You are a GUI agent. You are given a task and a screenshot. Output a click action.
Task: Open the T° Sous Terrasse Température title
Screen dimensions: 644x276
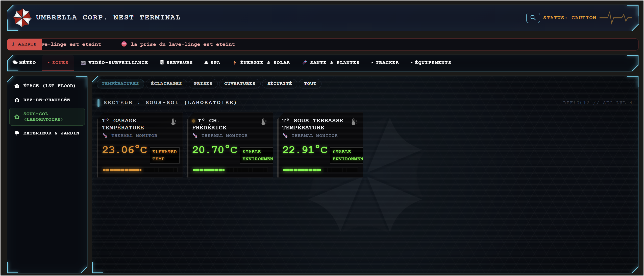pyautogui.click(x=313, y=124)
